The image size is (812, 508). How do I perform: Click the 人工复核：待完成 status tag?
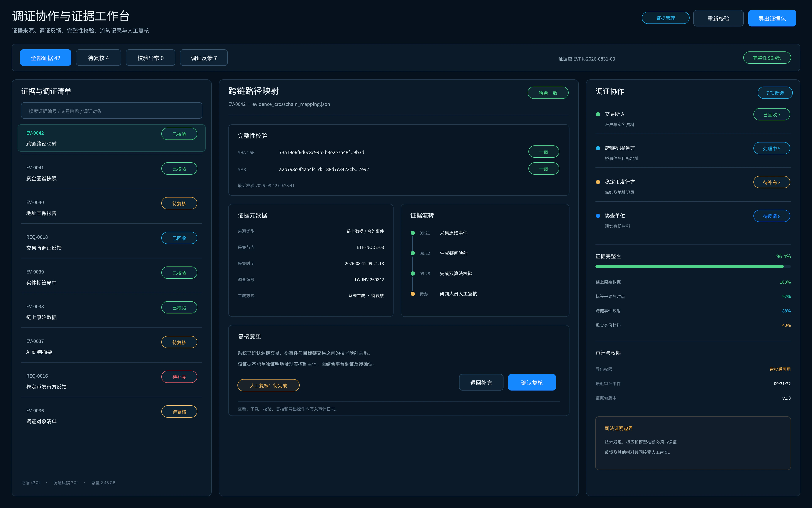(x=268, y=385)
